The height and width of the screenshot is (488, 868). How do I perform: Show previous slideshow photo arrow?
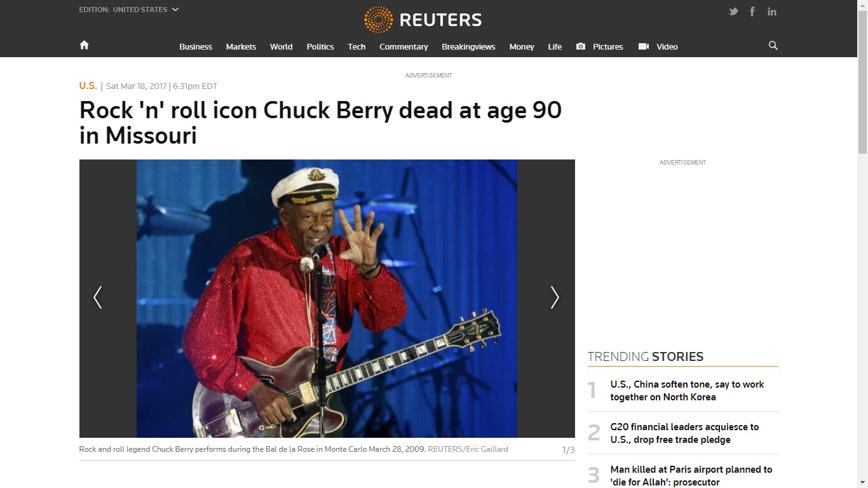(97, 297)
